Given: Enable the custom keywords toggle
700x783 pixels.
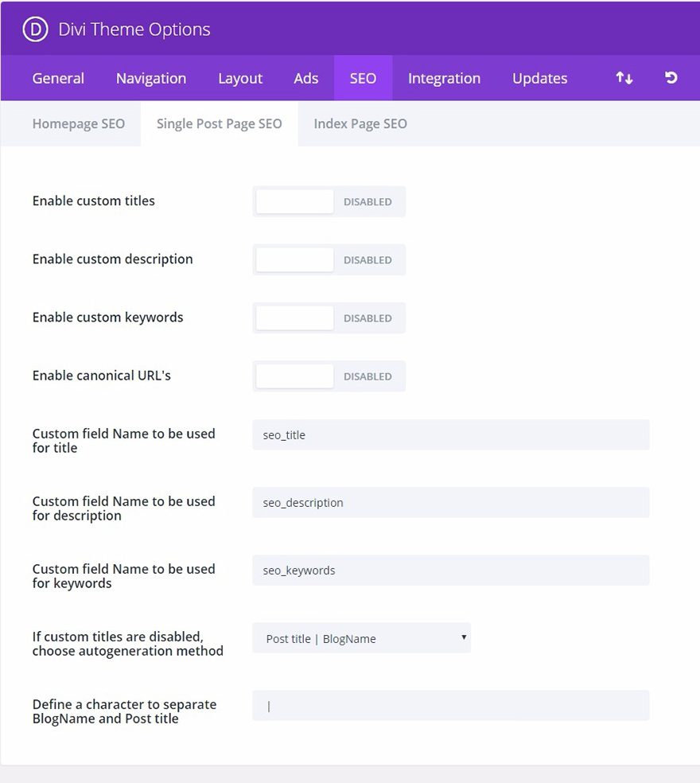Looking at the screenshot, I should point(294,317).
